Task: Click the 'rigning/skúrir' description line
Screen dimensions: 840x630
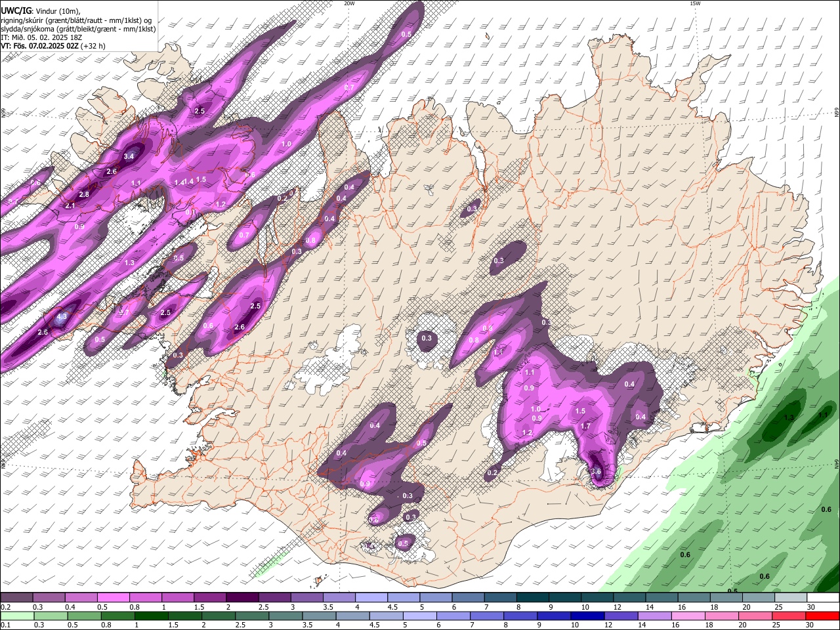Action: pyautogui.click(x=77, y=20)
